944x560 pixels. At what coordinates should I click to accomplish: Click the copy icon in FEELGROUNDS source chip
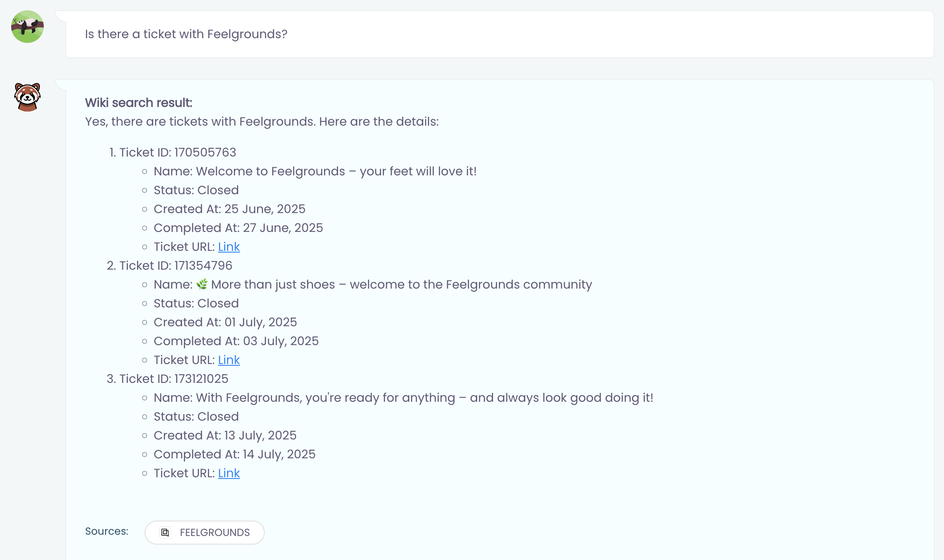[165, 533]
